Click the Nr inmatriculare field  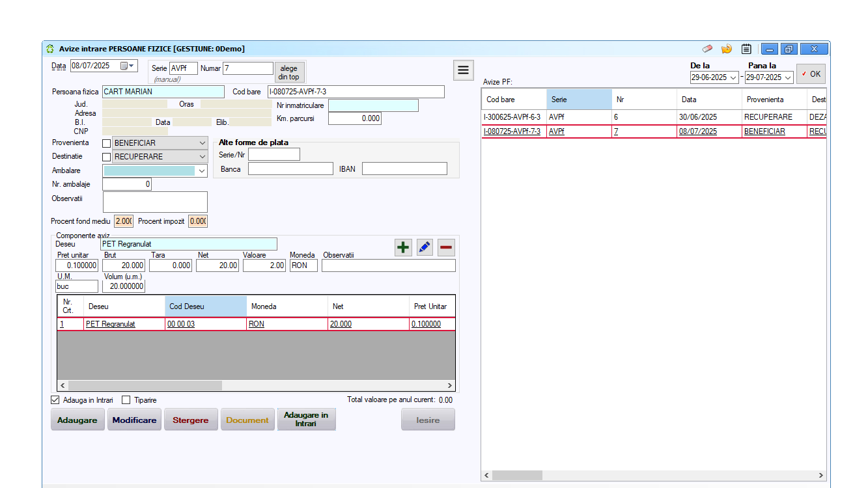373,105
